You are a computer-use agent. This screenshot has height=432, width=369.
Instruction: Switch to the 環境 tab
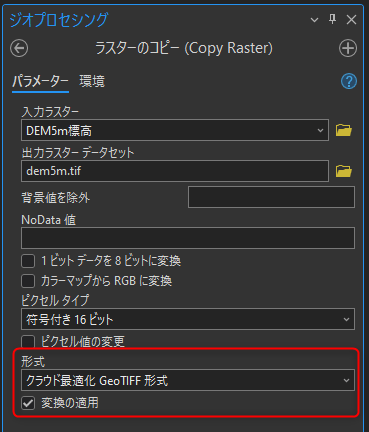(92, 81)
